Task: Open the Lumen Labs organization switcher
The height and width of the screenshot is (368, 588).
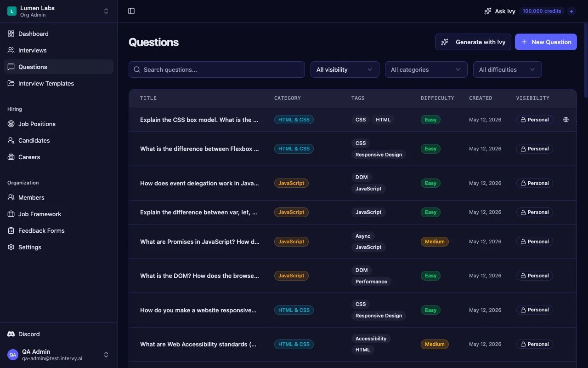Action: pyautogui.click(x=58, y=11)
